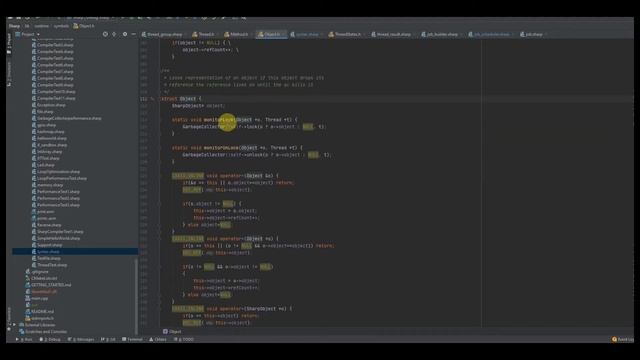Image resolution: width=640 pixels, height=360 pixels.
Task: Open the Terminal tool window
Action: coord(132,340)
